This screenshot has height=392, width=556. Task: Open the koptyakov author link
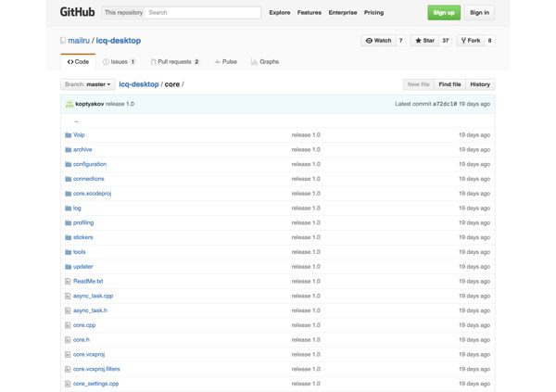click(x=90, y=104)
